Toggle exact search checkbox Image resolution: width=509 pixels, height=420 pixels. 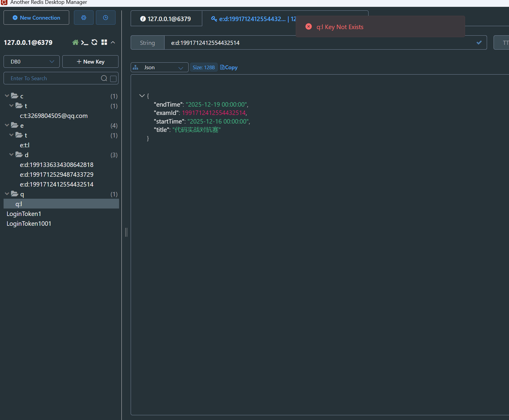coord(113,78)
